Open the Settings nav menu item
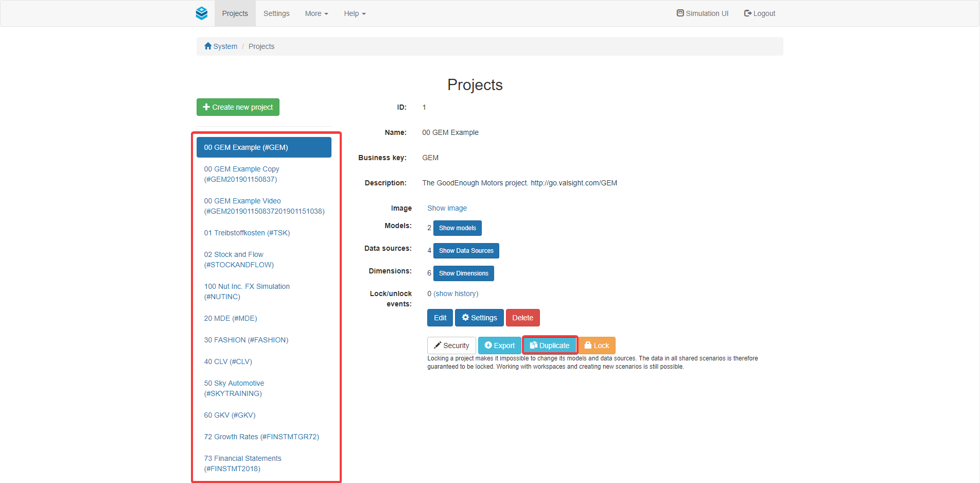The width and height of the screenshot is (980, 483). click(x=276, y=13)
